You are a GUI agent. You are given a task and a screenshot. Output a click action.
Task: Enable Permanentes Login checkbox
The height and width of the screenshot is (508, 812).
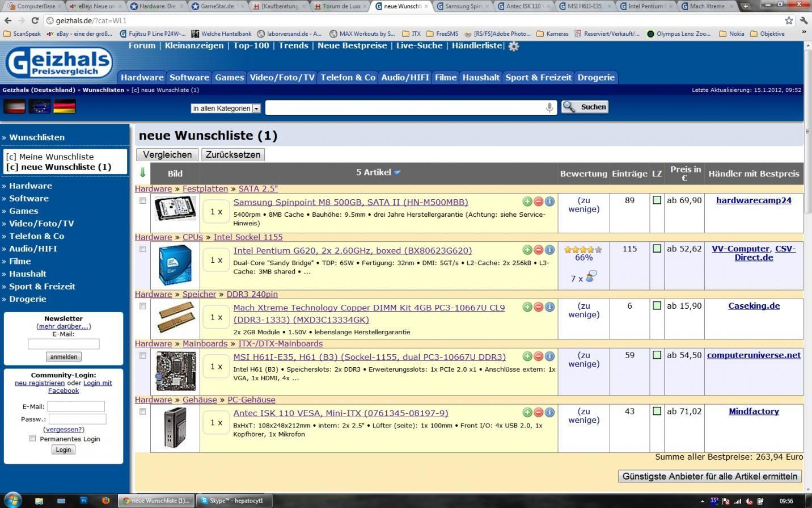click(x=32, y=438)
